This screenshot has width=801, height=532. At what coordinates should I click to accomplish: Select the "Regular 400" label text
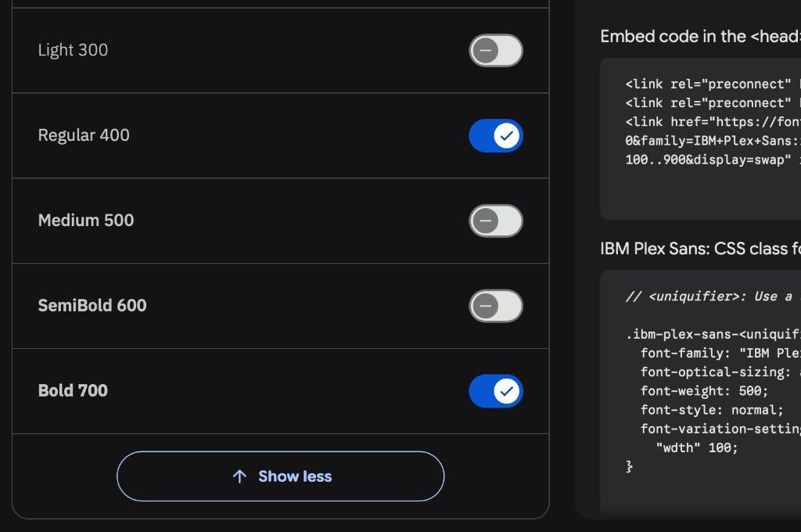84,135
